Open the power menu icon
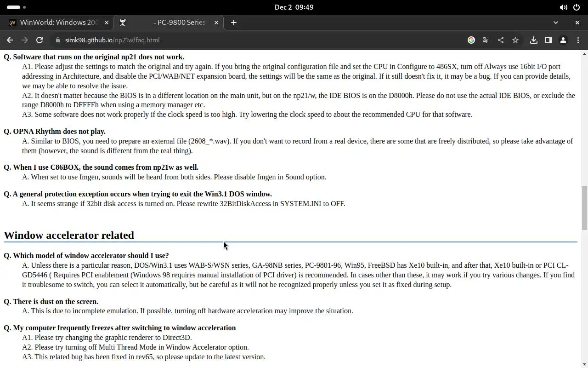Screen dimensions: 588x368 577,7
